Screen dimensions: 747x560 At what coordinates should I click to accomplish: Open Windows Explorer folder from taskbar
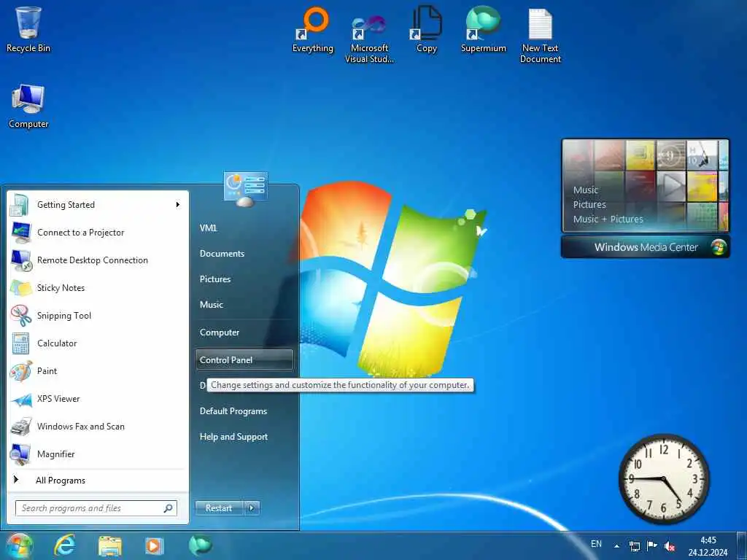pyautogui.click(x=110, y=545)
